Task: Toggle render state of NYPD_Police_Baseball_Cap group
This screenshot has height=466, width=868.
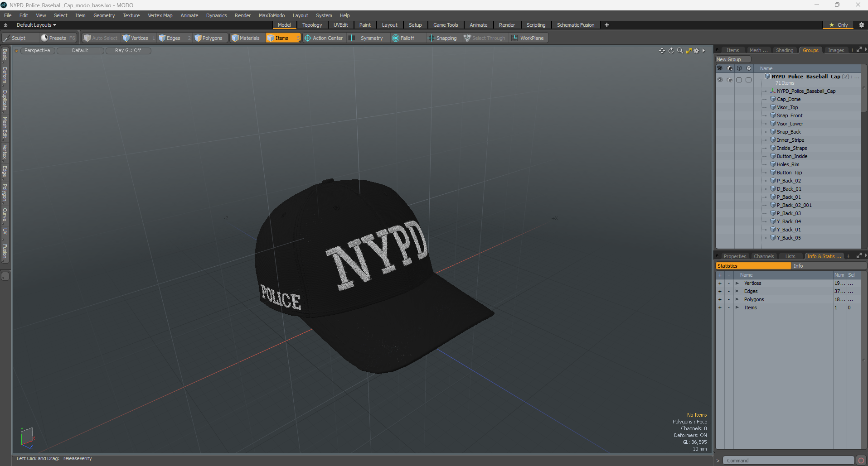Action: pyautogui.click(x=729, y=80)
